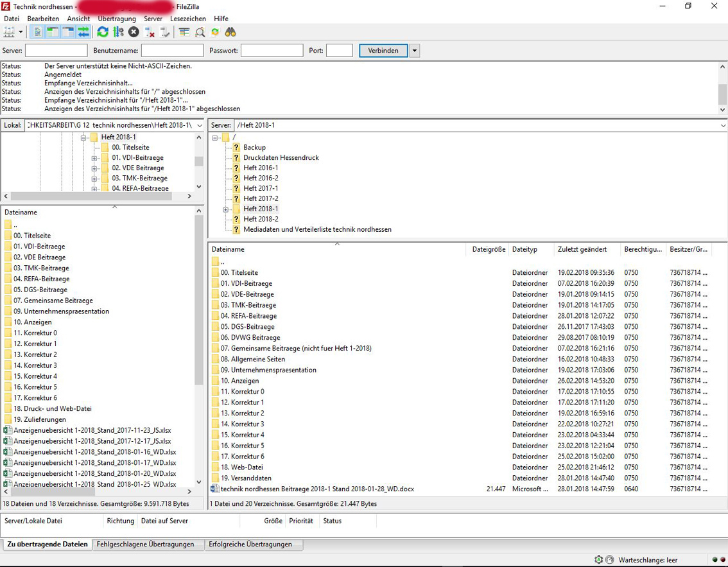Disconnect from the server via toolbar icon
This screenshot has height=567, width=728.
150,32
